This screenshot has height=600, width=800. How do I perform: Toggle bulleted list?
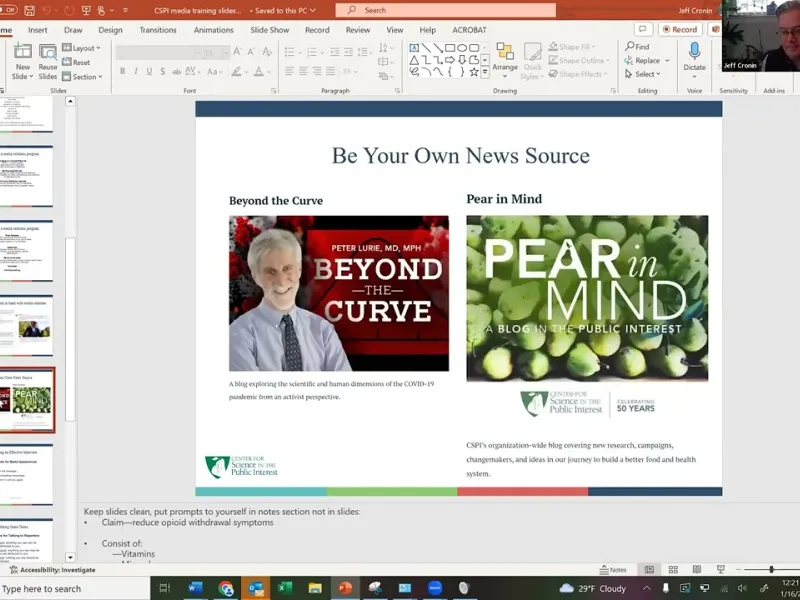[289, 52]
